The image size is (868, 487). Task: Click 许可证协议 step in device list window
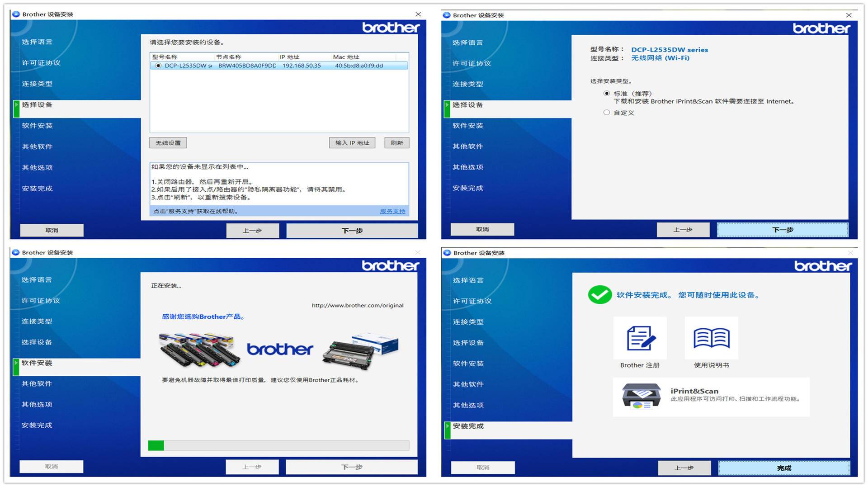coord(41,63)
